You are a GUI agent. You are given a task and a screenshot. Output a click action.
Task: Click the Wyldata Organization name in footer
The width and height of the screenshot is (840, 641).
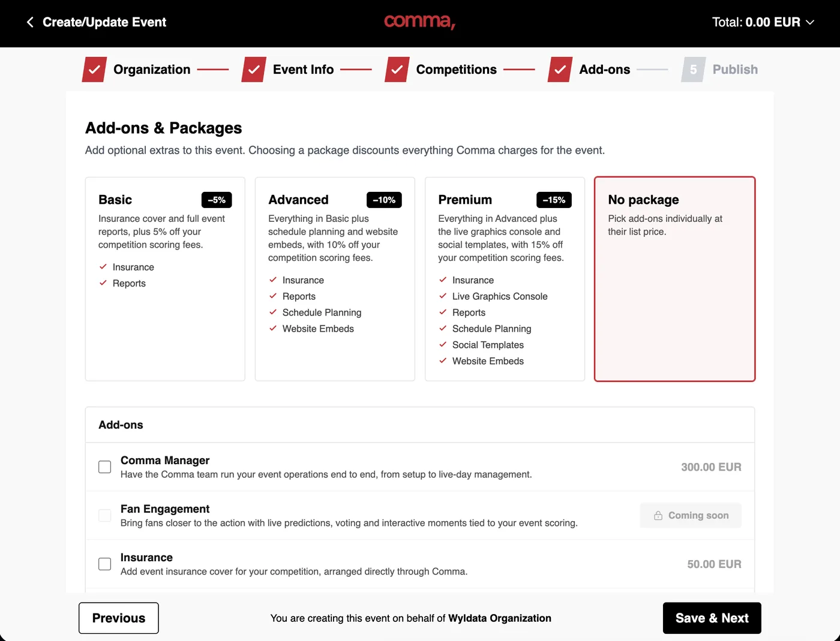[500, 618]
